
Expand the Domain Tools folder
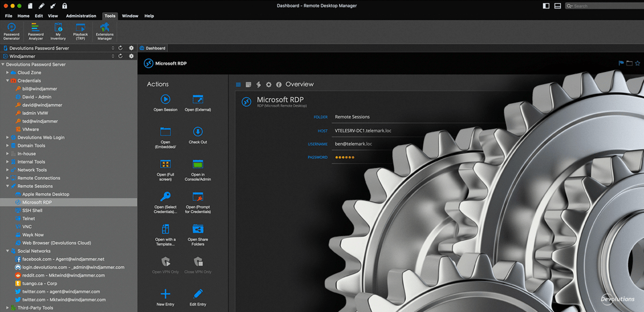pyautogui.click(x=8, y=146)
